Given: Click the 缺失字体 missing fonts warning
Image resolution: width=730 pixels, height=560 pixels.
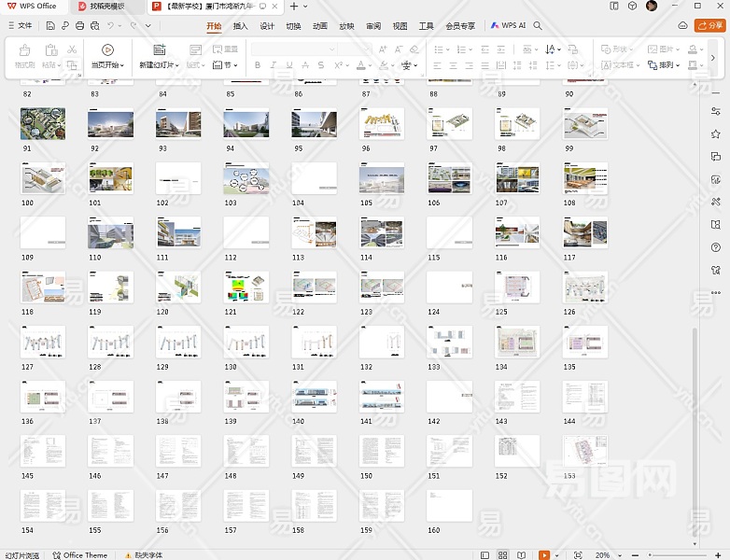Looking at the screenshot, I should tap(143, 554).
